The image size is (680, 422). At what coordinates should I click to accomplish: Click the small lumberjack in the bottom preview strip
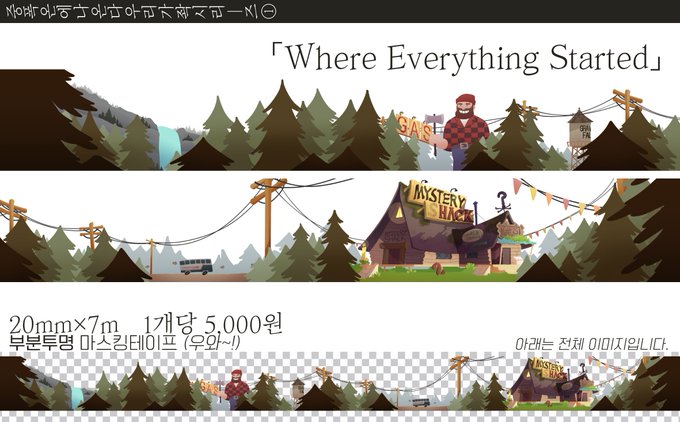coord(236,389)
